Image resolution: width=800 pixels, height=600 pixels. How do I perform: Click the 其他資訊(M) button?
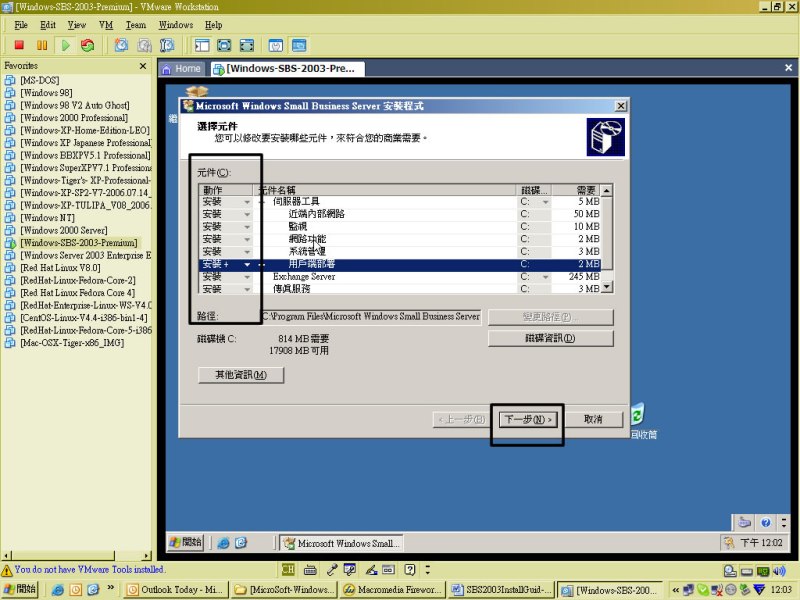[241, 375]
